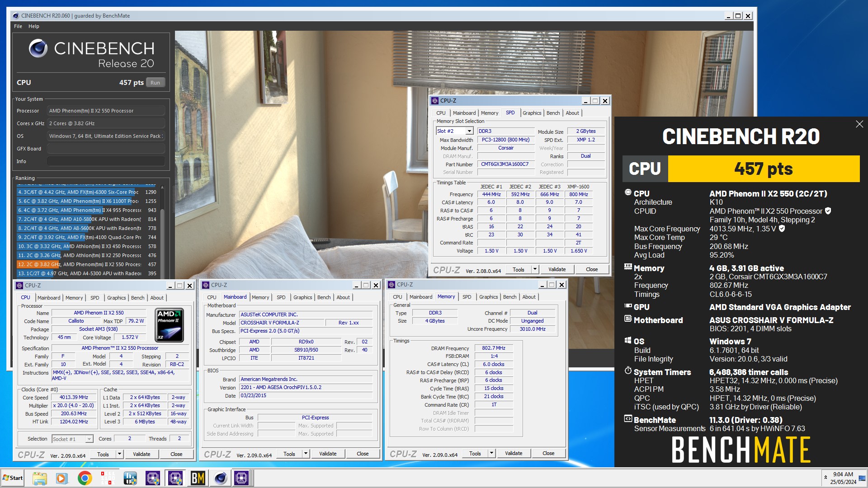Close the BenchMate result panel with the X

[859, 124]
